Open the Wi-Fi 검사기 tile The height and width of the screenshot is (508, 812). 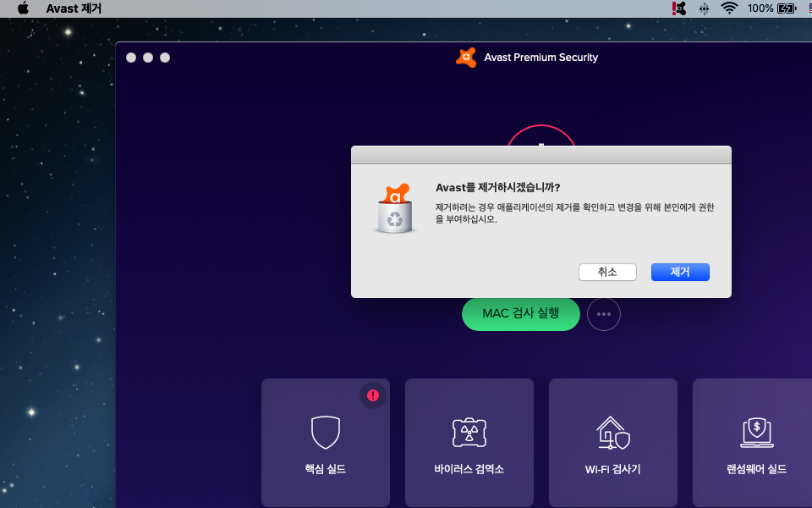click(613, 442)
